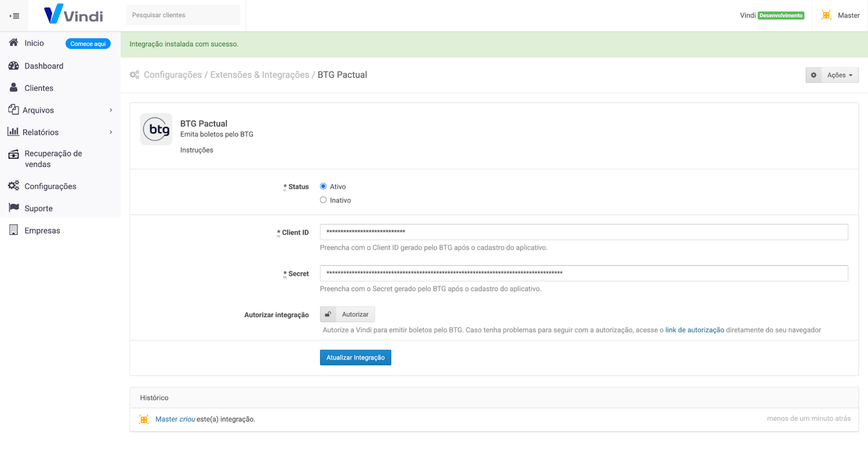This screenshot has width=868, height=452.
Task: Collapse the sidebar with the hamburger icon
Action: pyautogui.click(x=15, y=16)
